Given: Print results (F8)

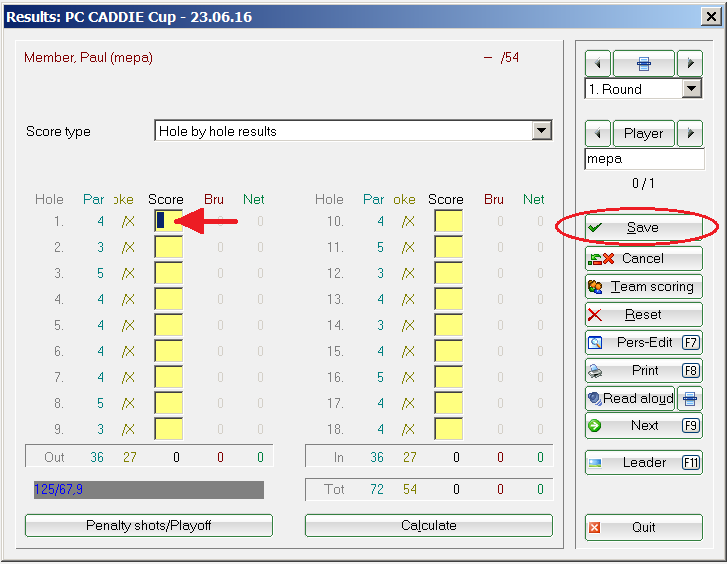Looking at the screenshot, I should click(644, 371).
